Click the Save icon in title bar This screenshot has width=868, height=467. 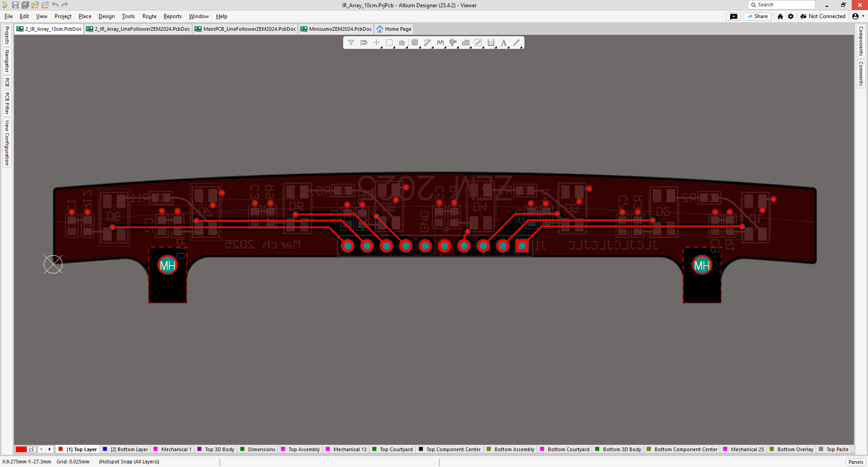point(15,5)
